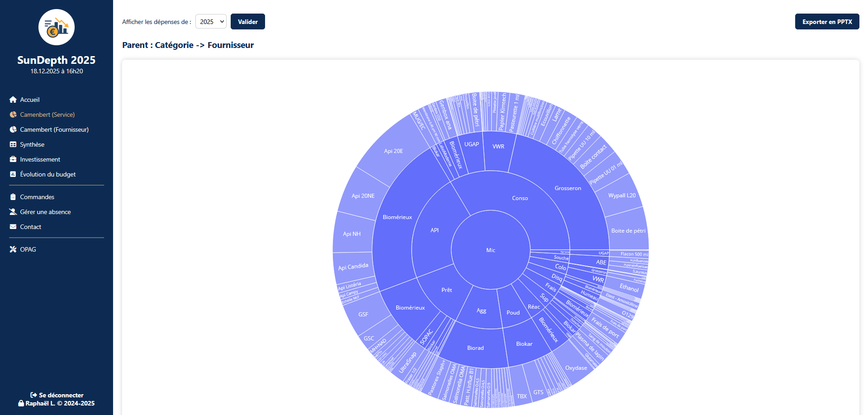Viewport: 868px width, 415px height.
Task: Drill into the Conso category segment
Action: pyautogui.click(x=520, y=198)
